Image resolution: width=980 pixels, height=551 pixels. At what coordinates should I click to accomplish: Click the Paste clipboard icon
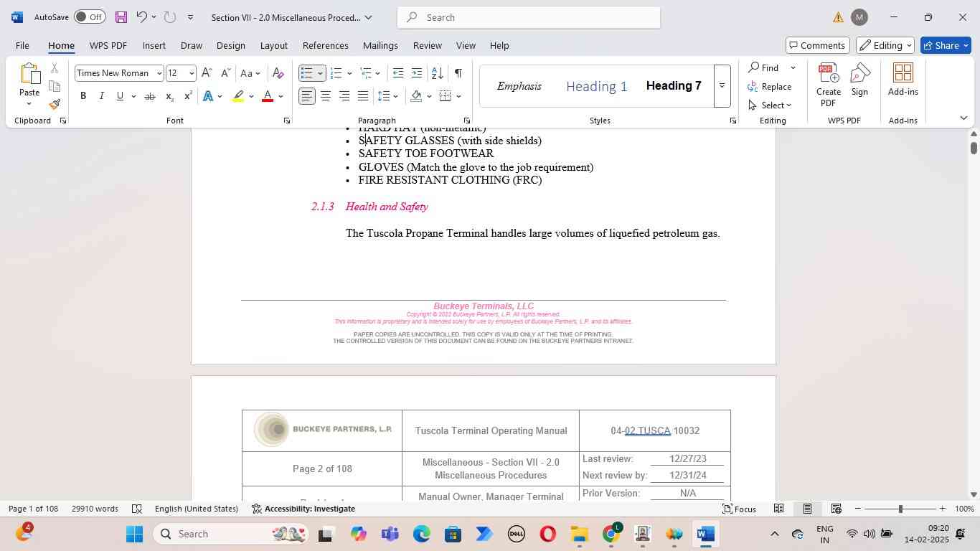pos(29,75)
